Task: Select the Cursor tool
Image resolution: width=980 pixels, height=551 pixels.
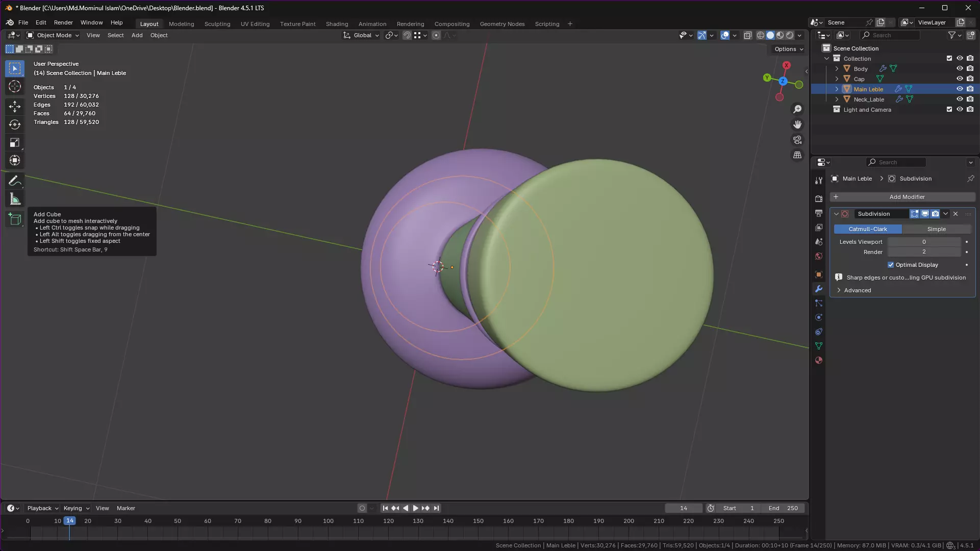Action: pyautogui.click(x=15, y=87)
